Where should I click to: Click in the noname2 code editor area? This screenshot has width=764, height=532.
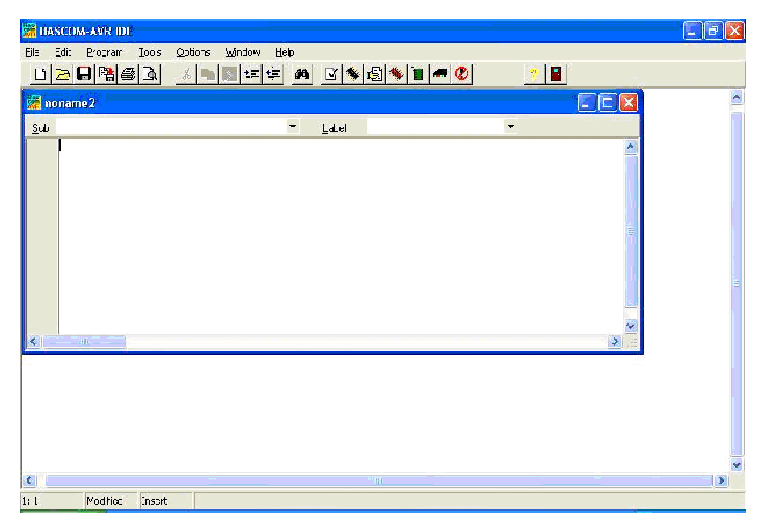[341, 236]
